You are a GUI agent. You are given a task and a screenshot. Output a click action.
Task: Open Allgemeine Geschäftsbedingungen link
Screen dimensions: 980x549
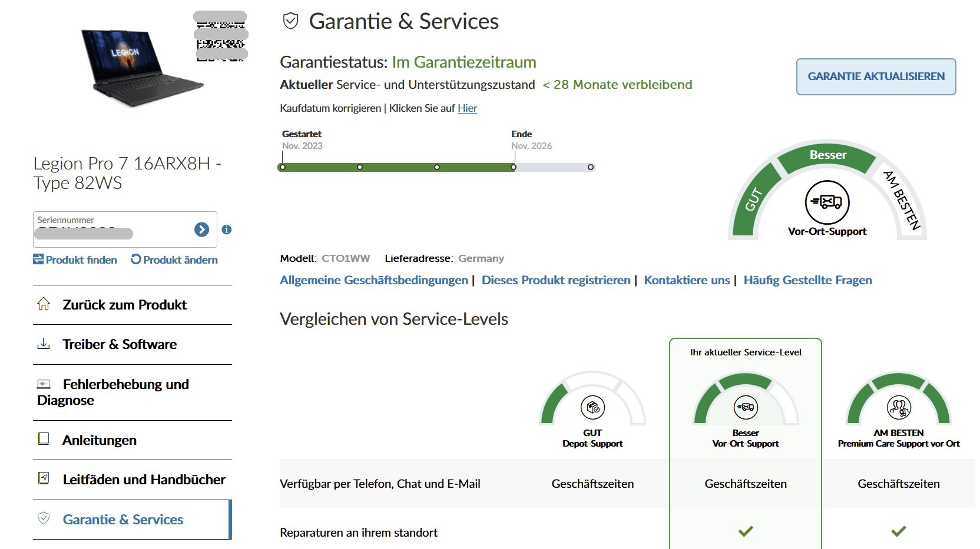[374, 280]
